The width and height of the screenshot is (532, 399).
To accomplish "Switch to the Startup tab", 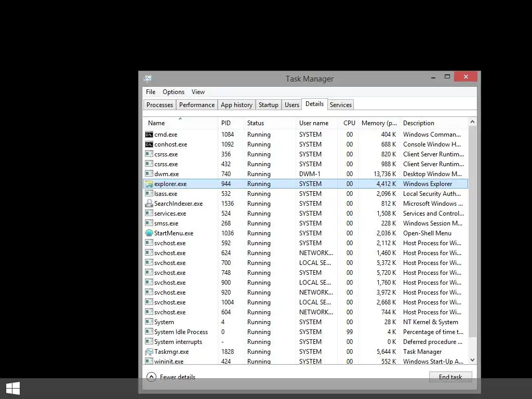I will (269, 105).
